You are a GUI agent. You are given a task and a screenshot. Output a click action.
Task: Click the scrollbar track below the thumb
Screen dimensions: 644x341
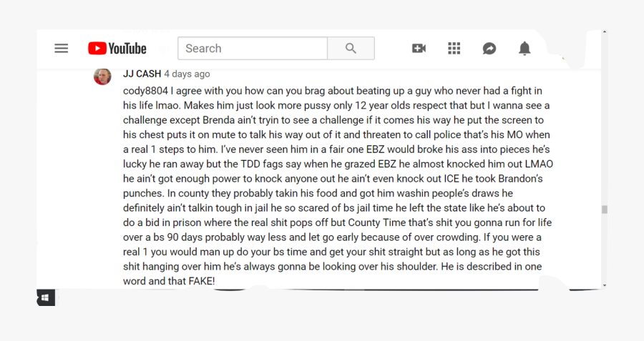coord(605,250)
